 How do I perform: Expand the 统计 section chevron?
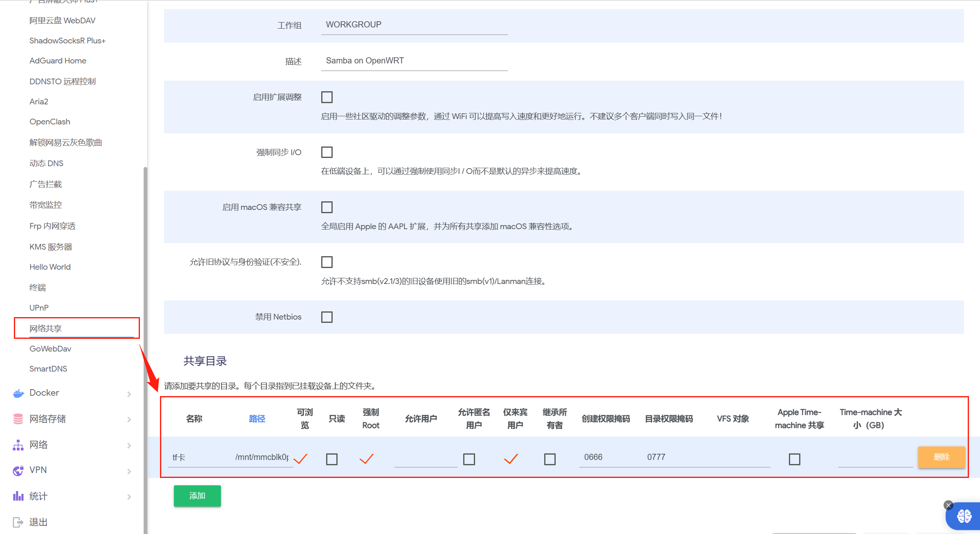click(x=129, y=497)
